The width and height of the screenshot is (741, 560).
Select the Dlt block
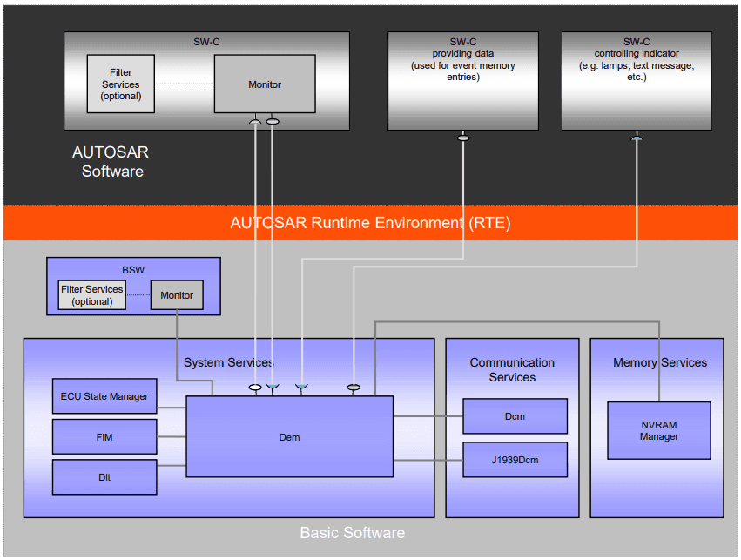pos(104,476)
